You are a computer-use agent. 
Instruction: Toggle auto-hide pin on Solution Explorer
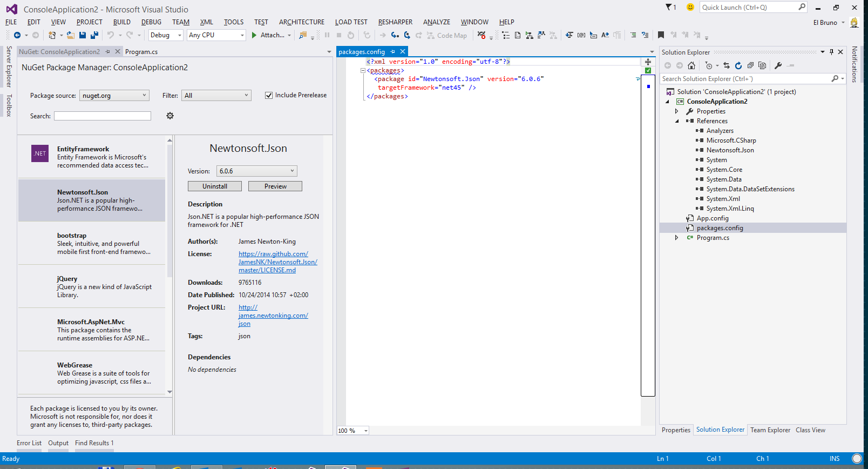[831, 52]
